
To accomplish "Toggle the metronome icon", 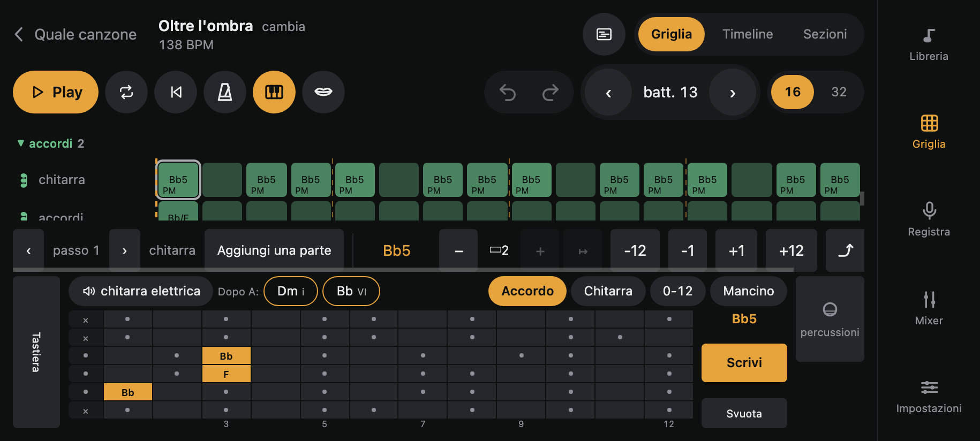I will 225,92.
